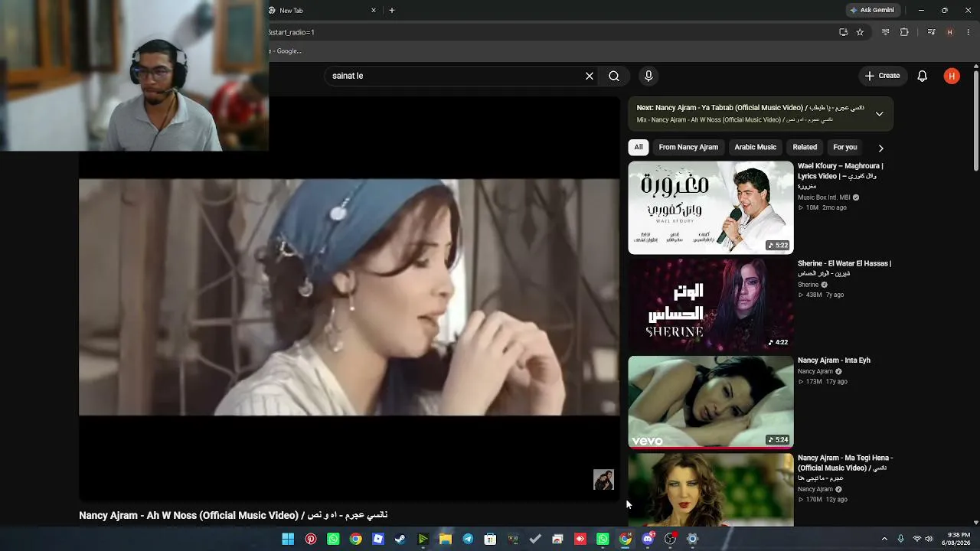980x551 pixels.
Task: Launch Steam from the taskbar
Action: point(400,539)
